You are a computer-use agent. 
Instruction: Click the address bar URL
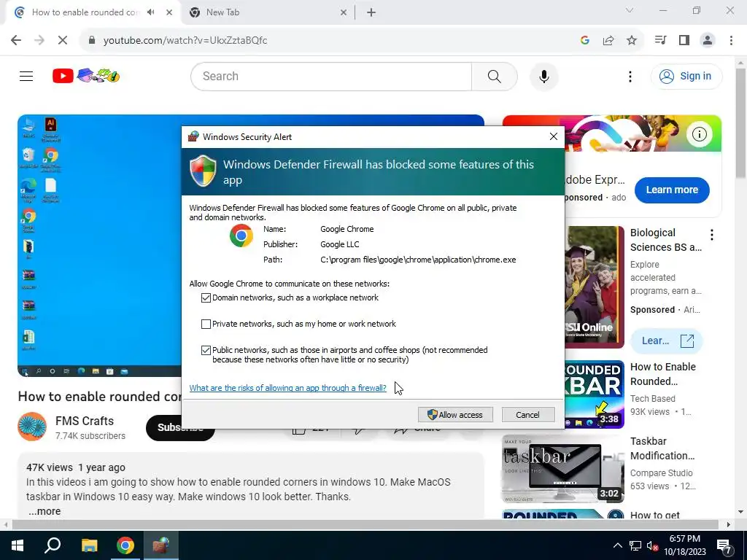(185, 41)
